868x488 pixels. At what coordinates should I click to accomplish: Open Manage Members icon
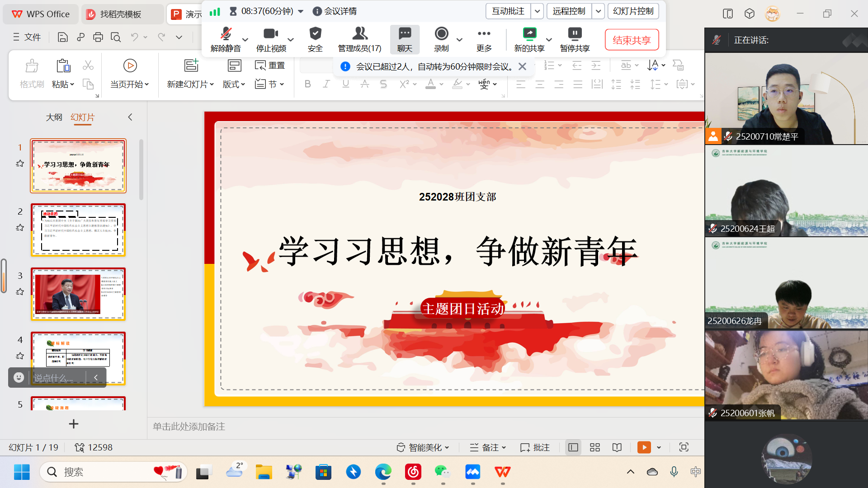[359, 34]
